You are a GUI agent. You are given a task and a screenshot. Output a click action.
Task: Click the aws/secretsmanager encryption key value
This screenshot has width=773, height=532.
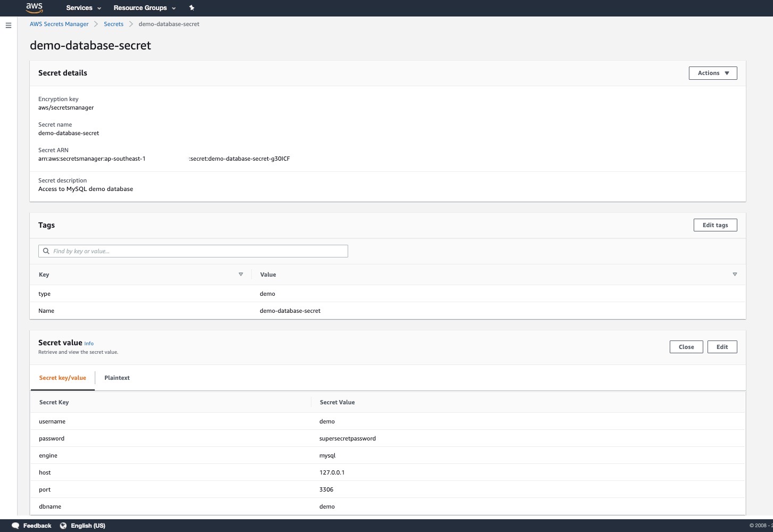[66, 107]
